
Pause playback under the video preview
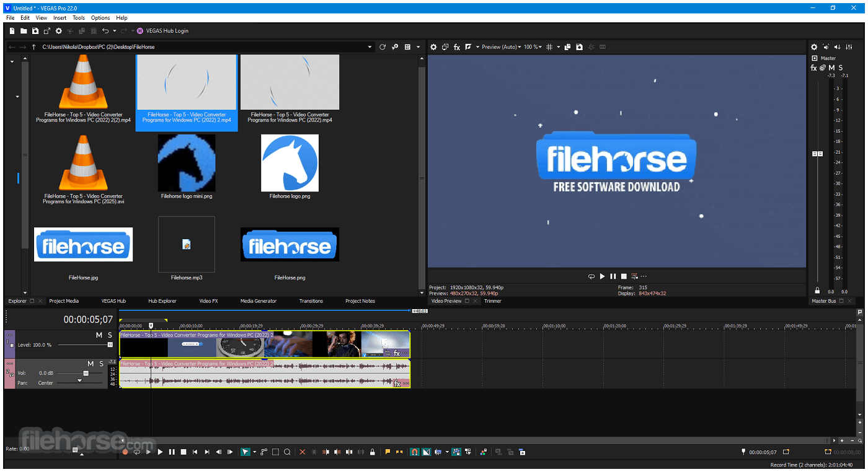(613, 276)
